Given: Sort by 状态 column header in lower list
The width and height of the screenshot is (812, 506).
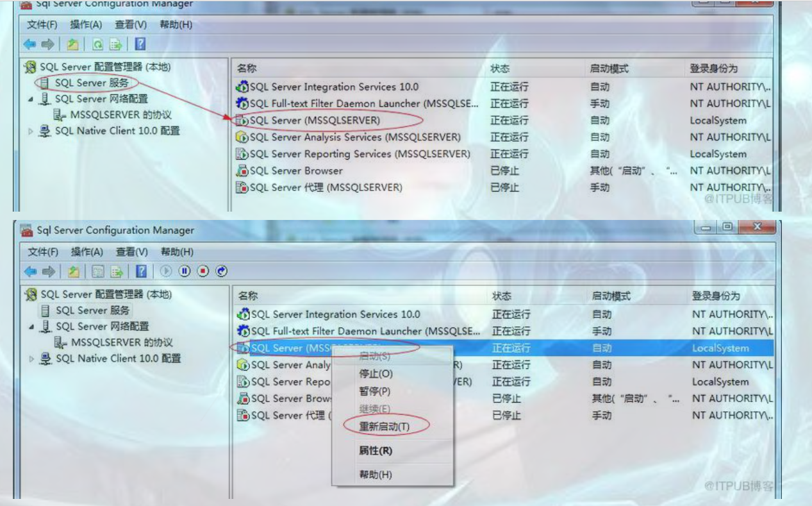Looking at the screenshot, I should [502, 296].
